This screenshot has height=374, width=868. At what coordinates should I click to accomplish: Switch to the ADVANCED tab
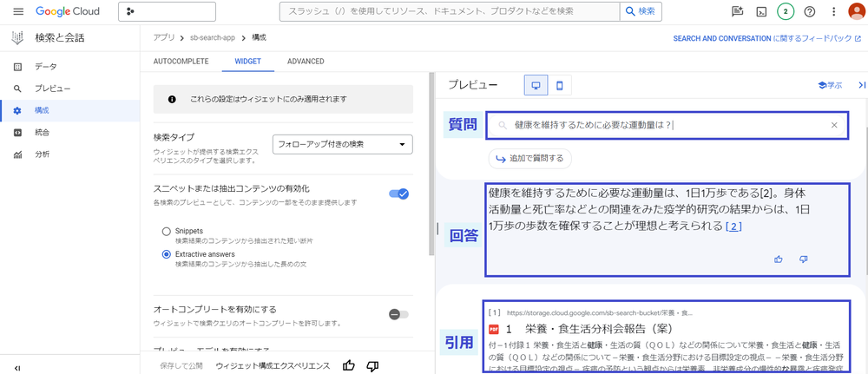pyautogui.click(x=306, y=62)
